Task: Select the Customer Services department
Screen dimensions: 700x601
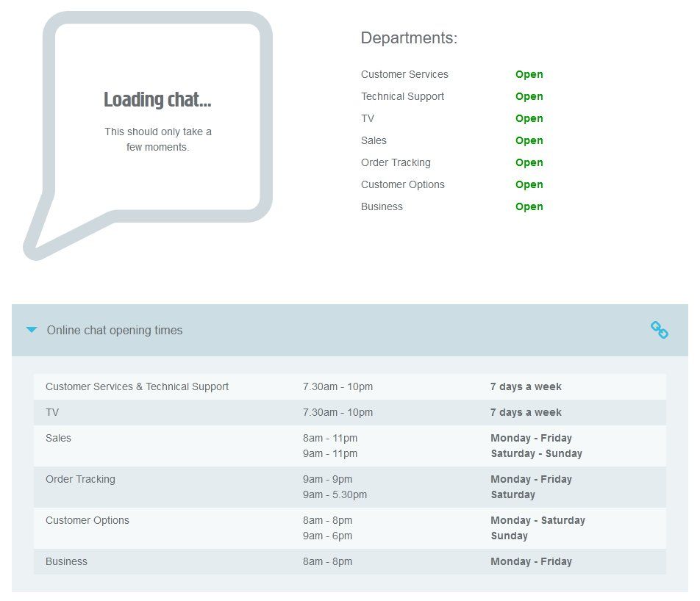Action: 404,74
